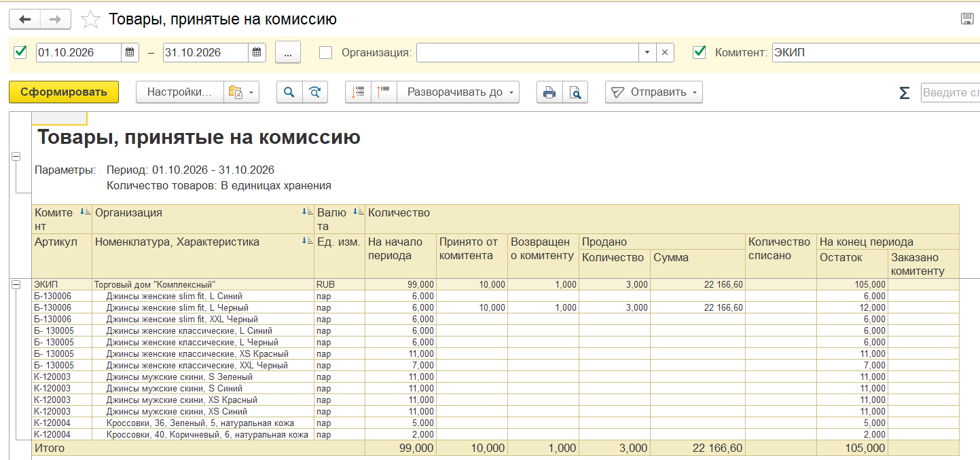Open the Разворачивать до dropdown

pyautogui.click(x=458, y=92)
